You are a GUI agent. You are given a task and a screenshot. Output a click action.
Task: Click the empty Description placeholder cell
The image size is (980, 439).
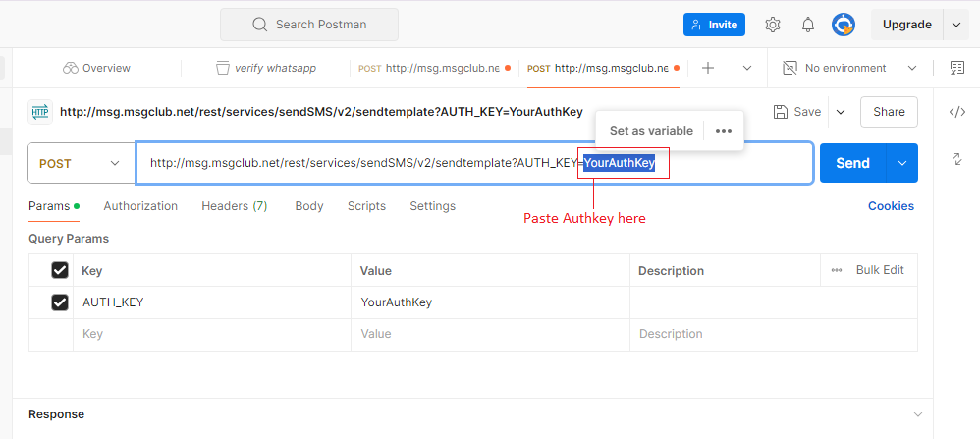pyautogui.click(x=774, y=335)
